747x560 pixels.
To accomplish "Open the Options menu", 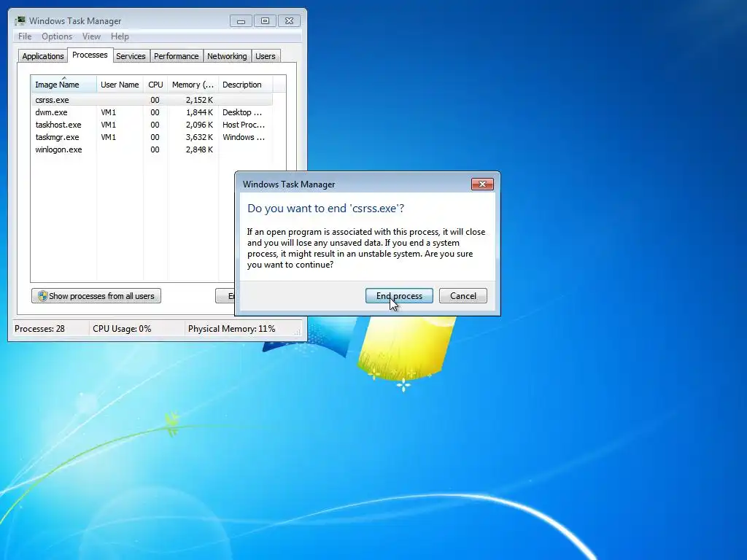I will pos(57,36).
